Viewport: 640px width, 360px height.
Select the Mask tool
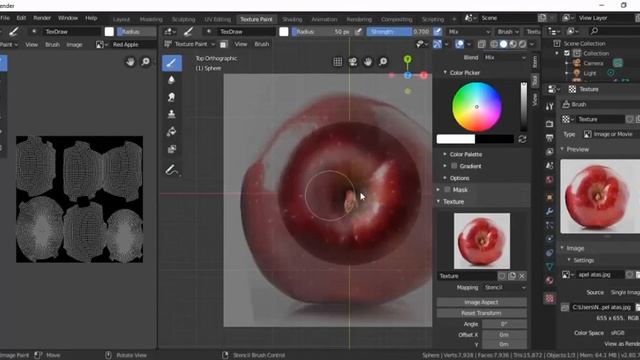click(172, 149)
